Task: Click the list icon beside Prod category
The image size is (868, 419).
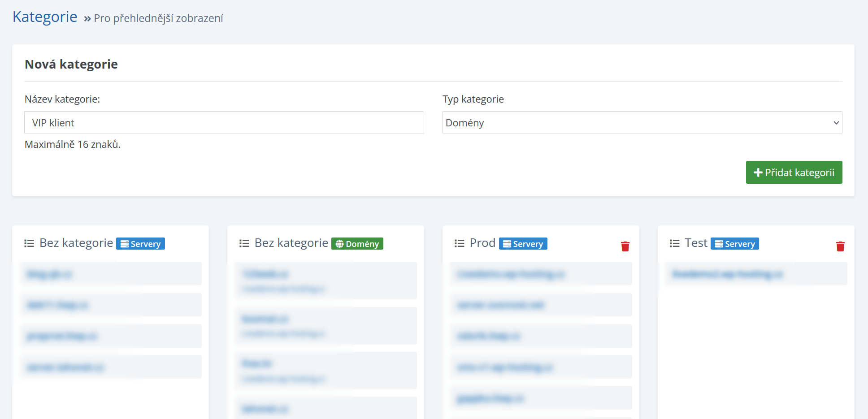Action: 459,243
